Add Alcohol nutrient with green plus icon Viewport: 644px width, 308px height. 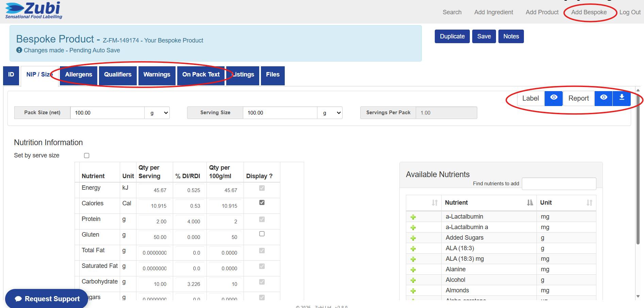tap(413, 280)
